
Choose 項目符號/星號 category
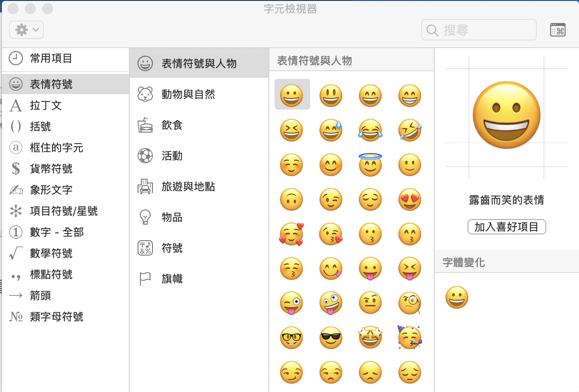coord(65,211)
